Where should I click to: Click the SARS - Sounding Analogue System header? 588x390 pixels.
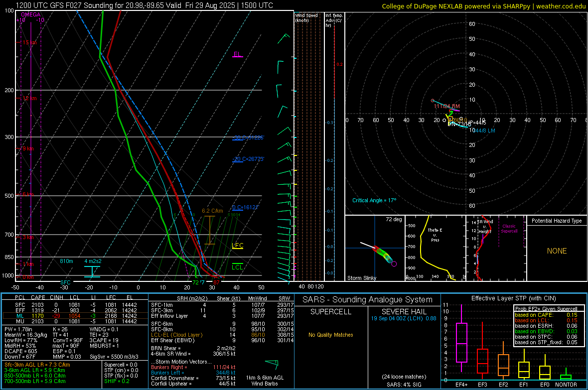pyautogui.click(x=367, y=300)
